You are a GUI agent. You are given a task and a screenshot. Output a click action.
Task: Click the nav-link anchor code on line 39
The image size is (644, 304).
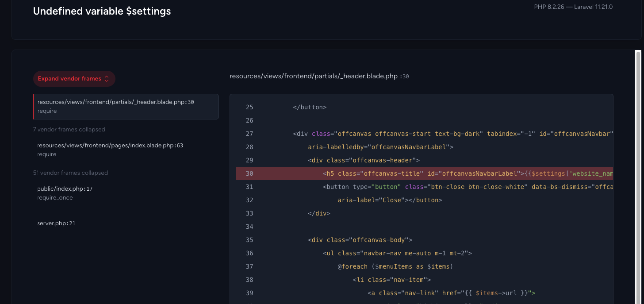(x=452, y=293)
